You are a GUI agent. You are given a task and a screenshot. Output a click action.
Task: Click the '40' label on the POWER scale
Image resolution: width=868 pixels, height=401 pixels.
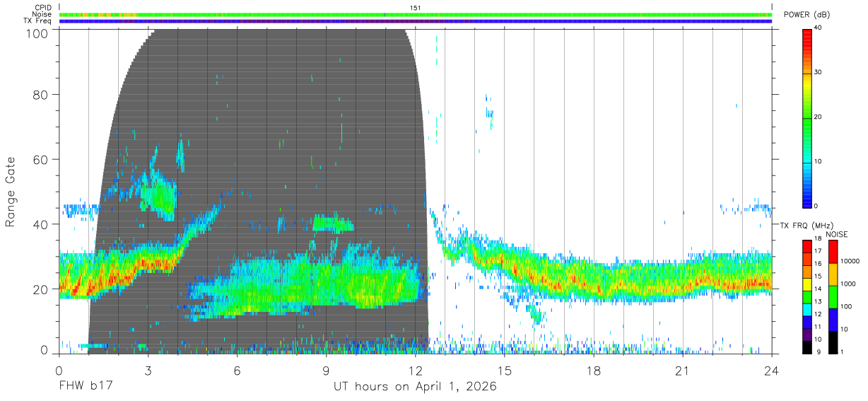pyautogui.click(x=818, y=28)
